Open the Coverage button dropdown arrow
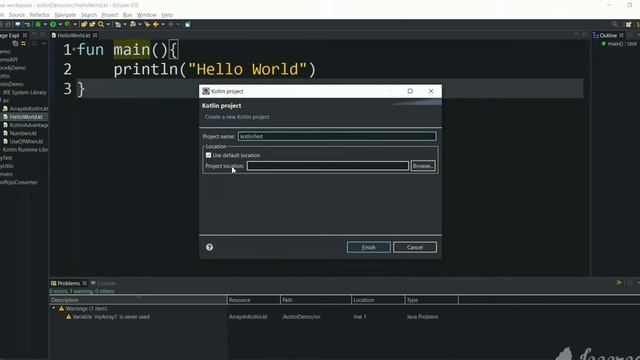The height and width of the screenshot is (360, 640). pos(75,24)
